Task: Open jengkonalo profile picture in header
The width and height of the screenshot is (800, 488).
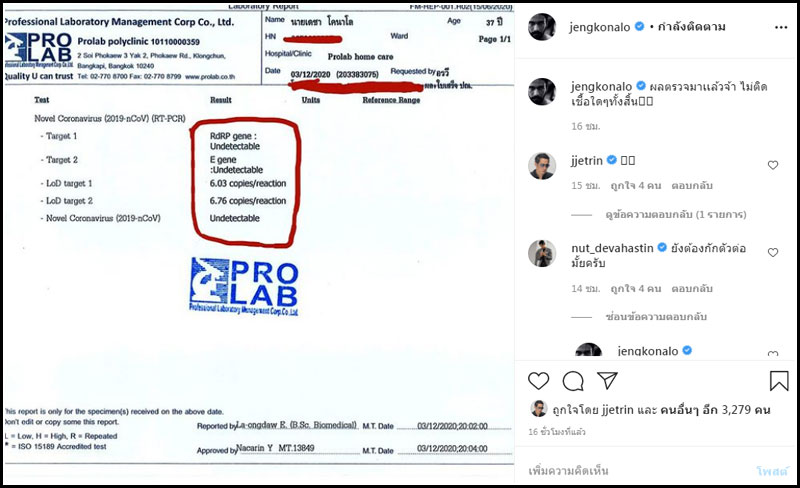Action: point(541,27)
